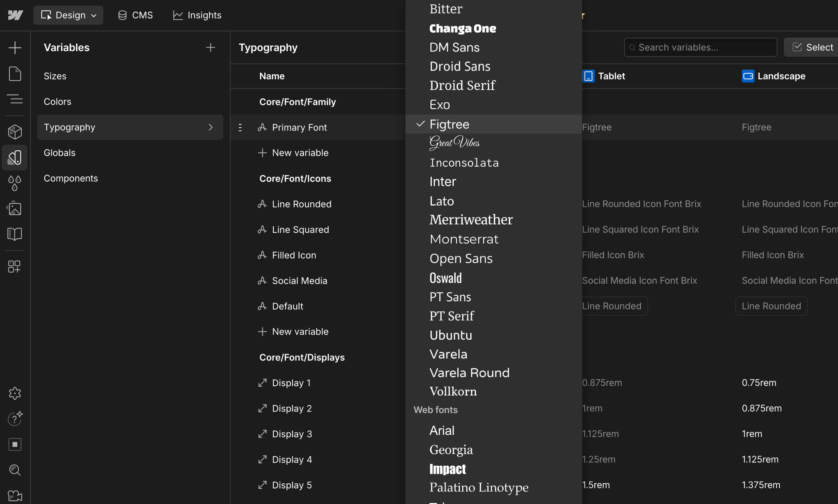Image resolution: width=838 pixels, height=504 pixels.
Task: Open the Help panel
Action: click(x=15, y=419)
